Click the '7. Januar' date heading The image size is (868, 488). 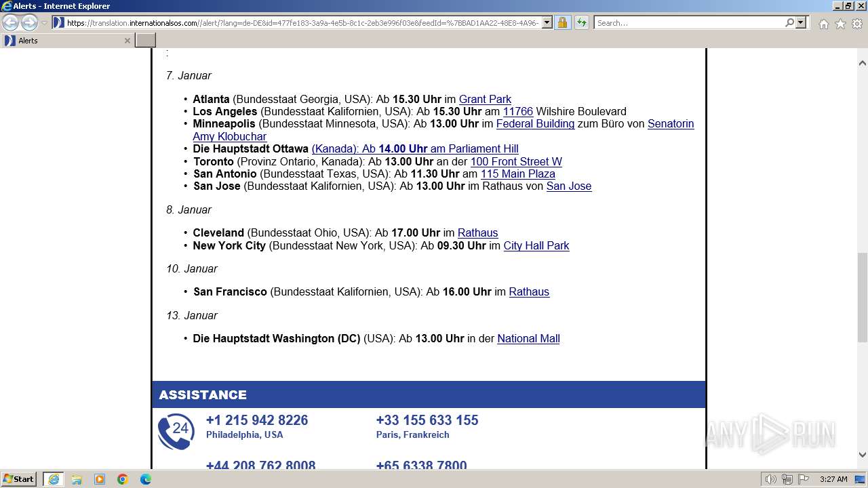[189, 75]
